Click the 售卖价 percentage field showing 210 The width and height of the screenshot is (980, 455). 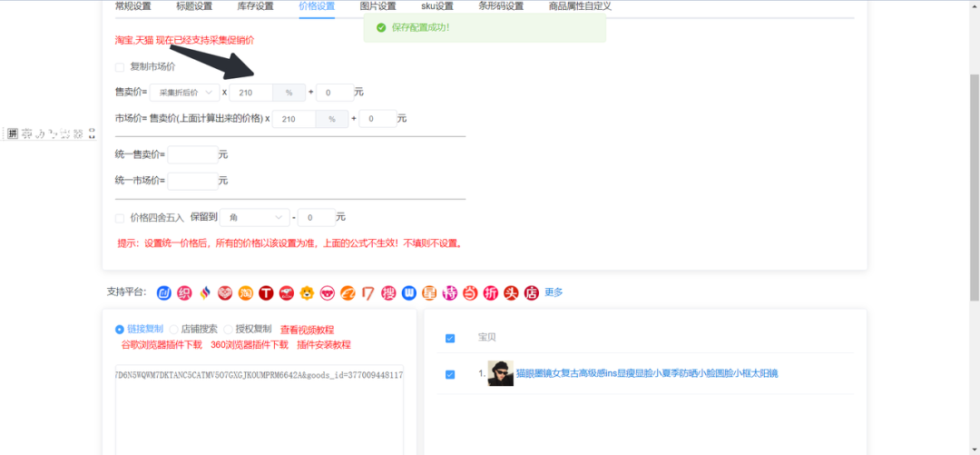(x=250, y=92)
